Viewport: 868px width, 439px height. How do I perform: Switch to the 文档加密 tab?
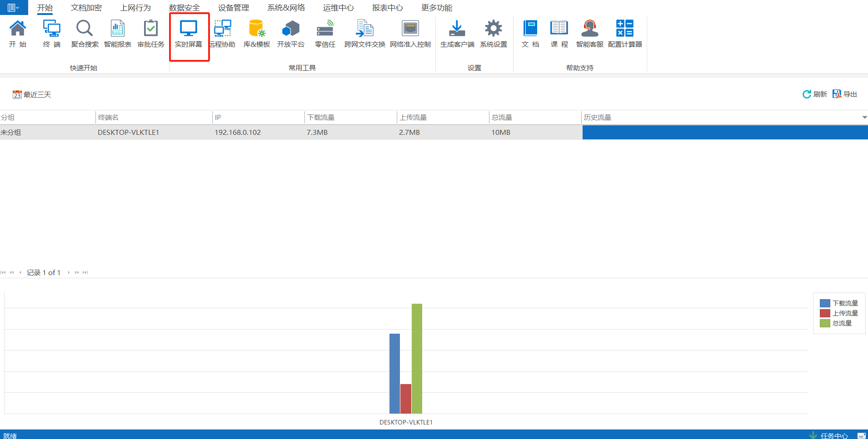pos(86,8)
